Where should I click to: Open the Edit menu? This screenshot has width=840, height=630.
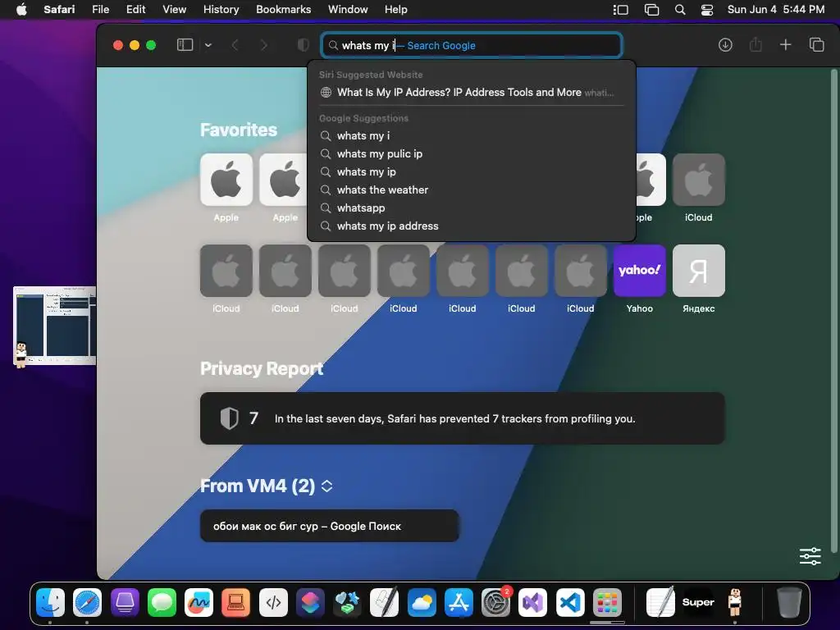tap(135, 9)
